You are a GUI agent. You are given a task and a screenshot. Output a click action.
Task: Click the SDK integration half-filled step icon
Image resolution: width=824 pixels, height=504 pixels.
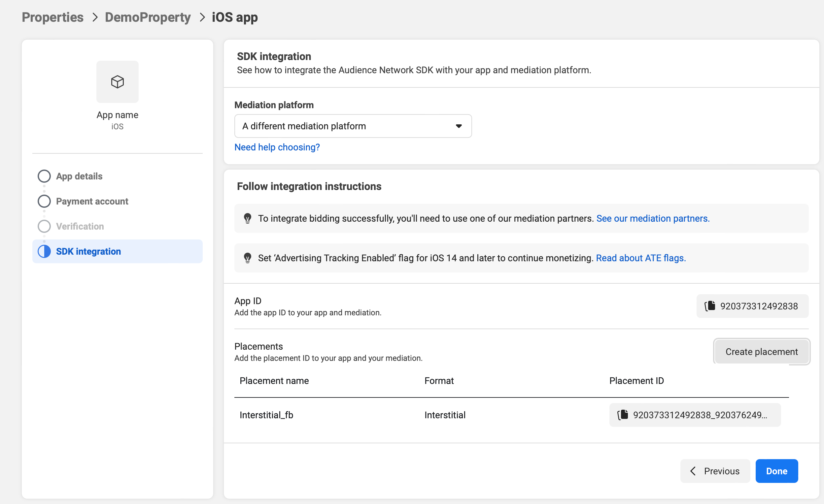(x=44, y=251)
